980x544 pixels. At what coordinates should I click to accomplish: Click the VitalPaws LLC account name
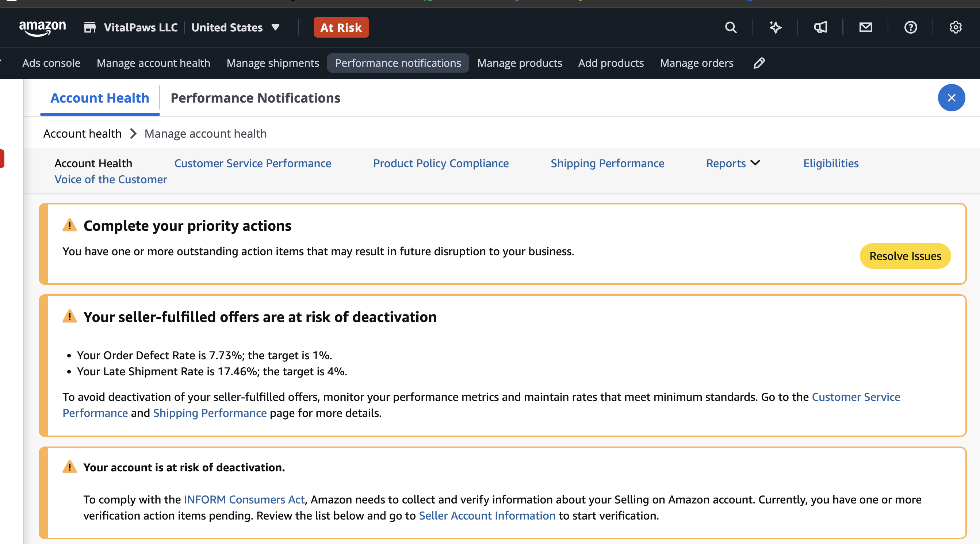141,27
